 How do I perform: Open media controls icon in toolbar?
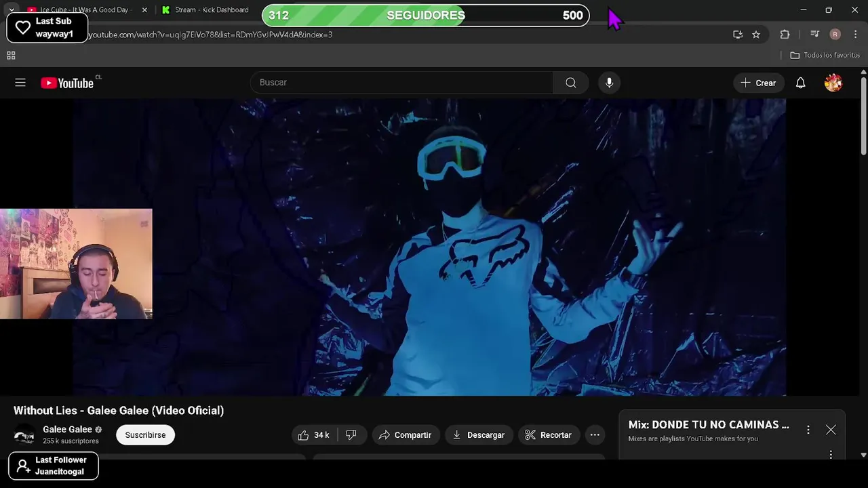[815, 35]
